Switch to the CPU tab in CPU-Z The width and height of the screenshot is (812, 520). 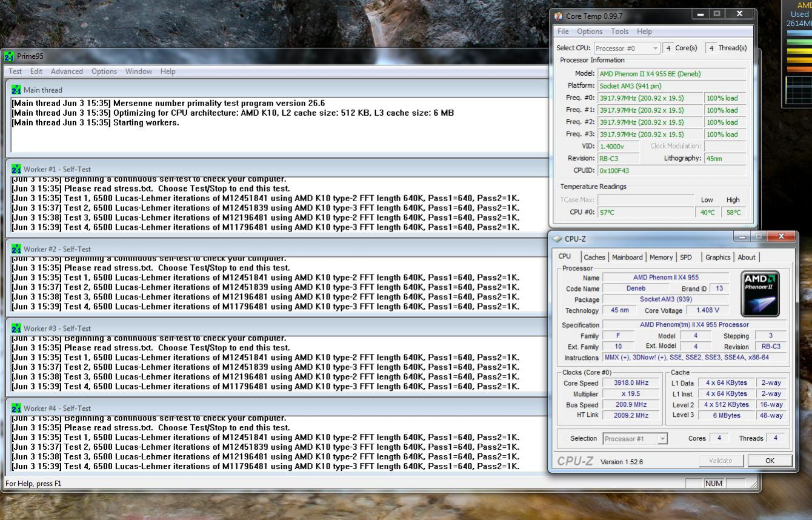564,256
